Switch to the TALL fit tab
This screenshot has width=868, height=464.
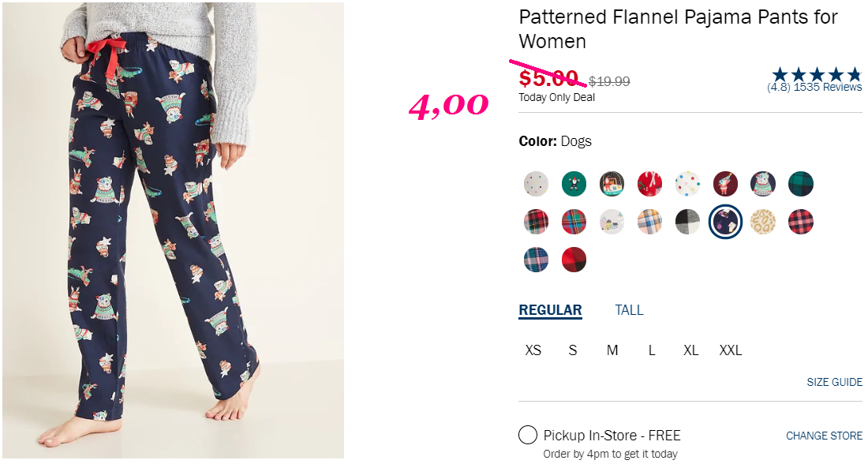pos(629,310)
